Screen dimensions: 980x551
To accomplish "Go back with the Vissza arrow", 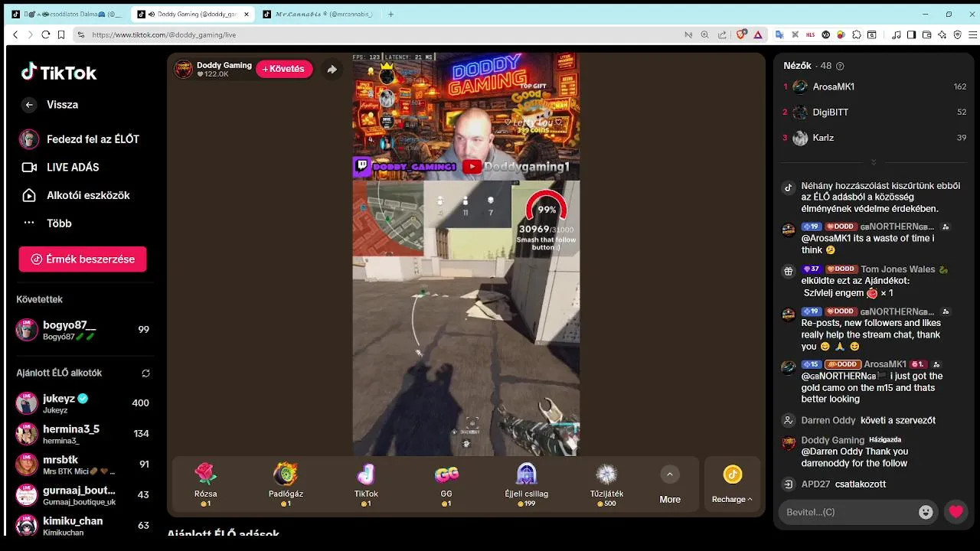I will pyautogui.click(x=29, y=105).
